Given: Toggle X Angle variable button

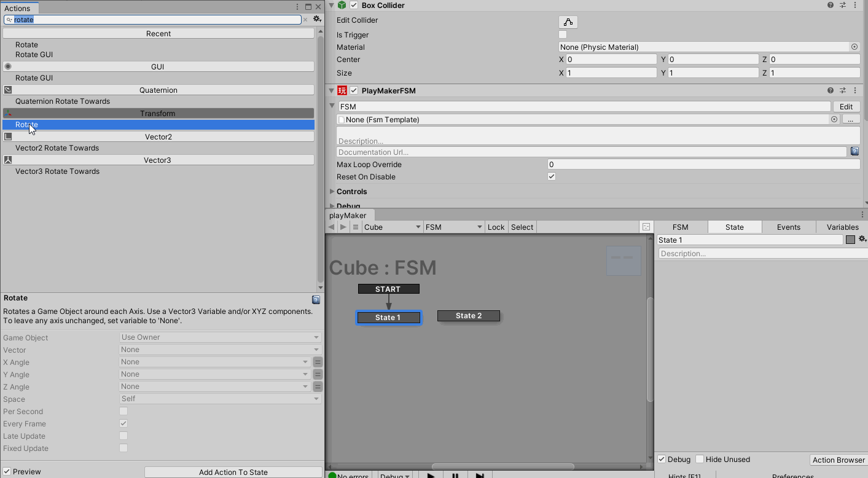Looking at the screenshot, I should 318,362.
